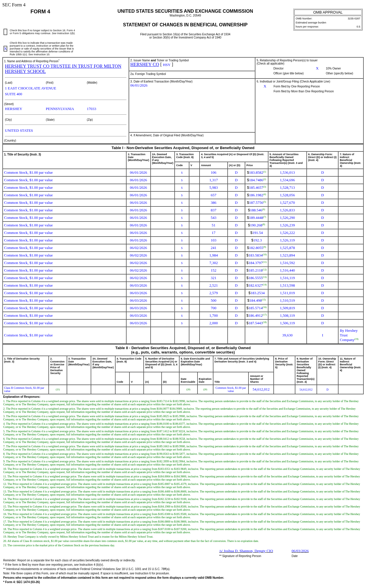The image size is (366, 588).
Task: Click footnote (18) beside the $187.5443 price
Action: [x=264, y=322]
